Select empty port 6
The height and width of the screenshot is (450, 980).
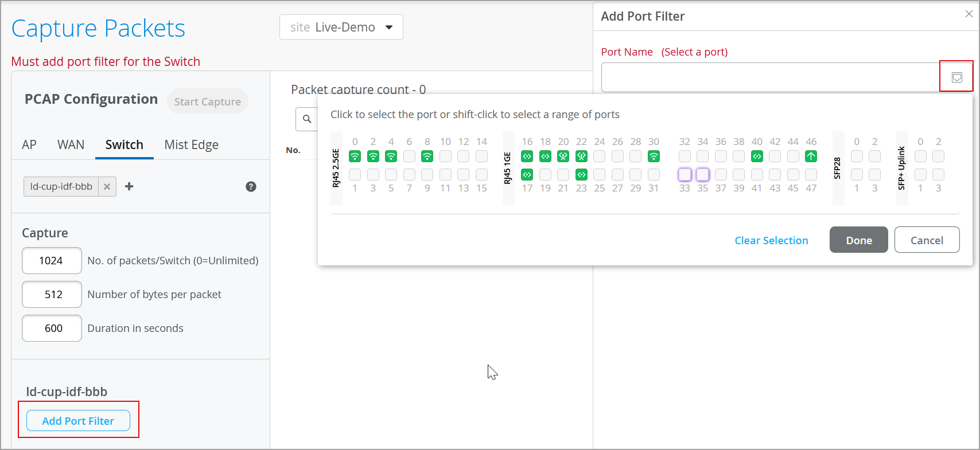409,156
